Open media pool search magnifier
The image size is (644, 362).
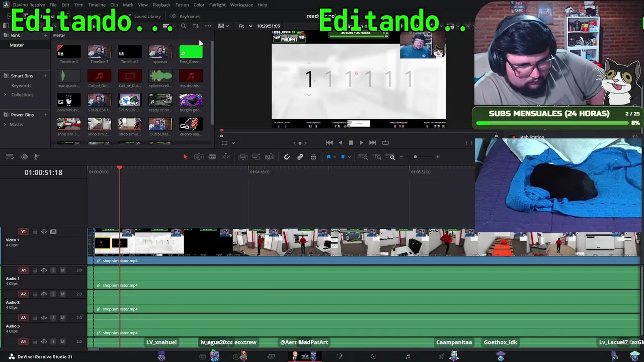tap(184, 26)
